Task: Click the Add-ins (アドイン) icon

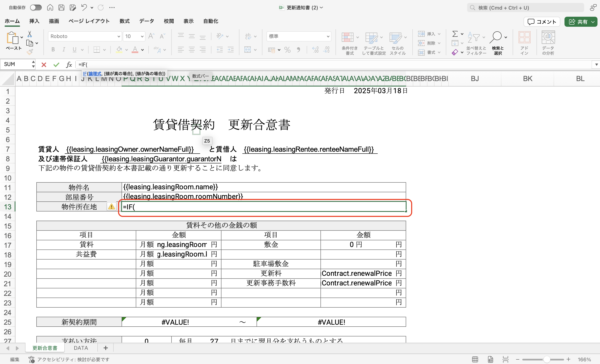Action: pyautogui.click(x=525, y=43)
